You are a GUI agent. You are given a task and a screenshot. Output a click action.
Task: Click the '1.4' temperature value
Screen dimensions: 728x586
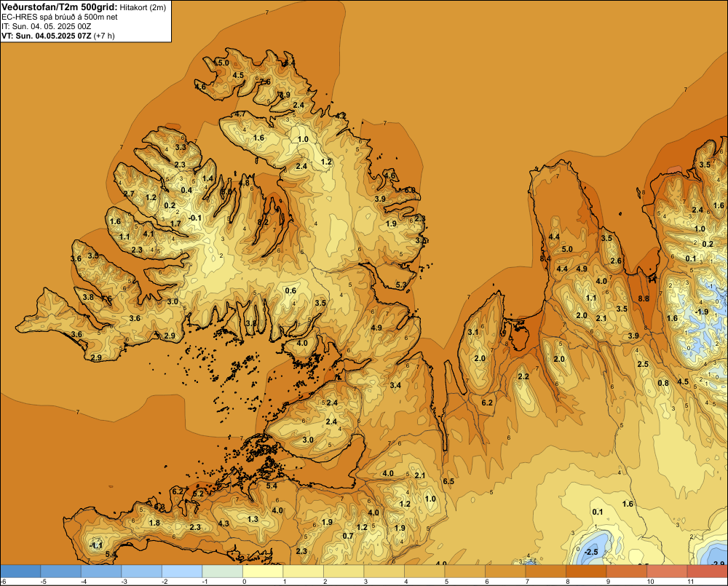[207, 178]
